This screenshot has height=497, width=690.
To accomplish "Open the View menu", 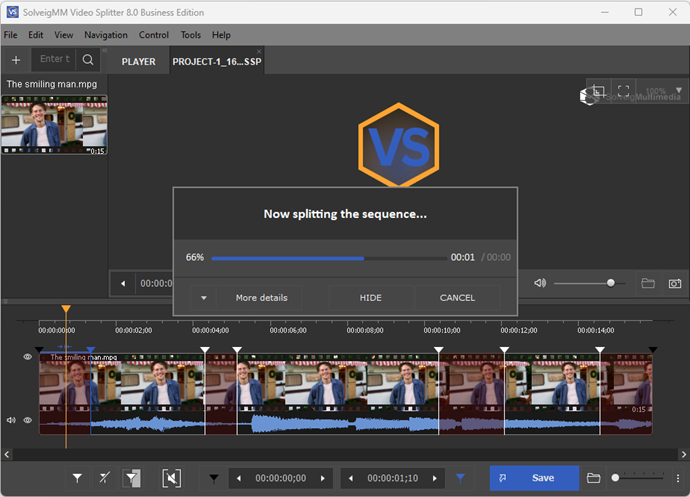I will point(64,35).
